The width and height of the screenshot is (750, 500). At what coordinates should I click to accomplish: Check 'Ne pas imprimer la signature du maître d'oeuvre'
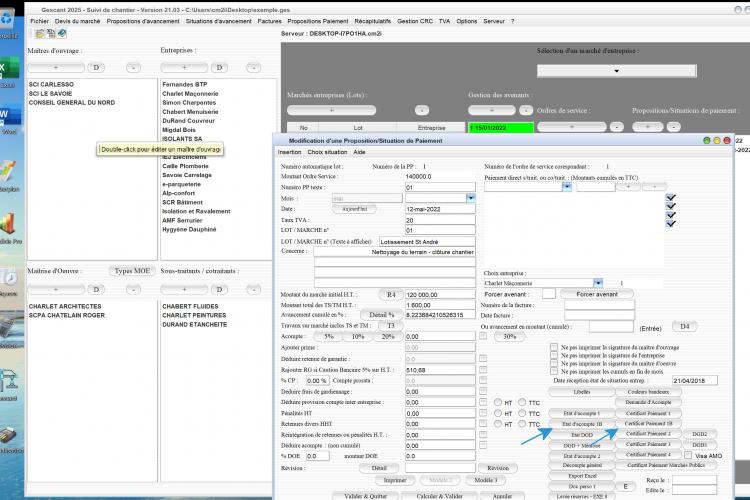(554, 364)
